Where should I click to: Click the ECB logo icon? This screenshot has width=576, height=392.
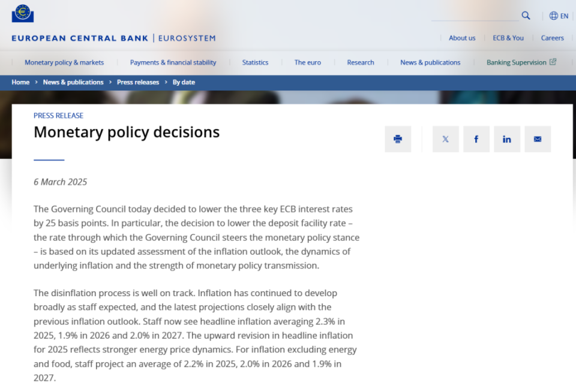(x=23, y=13)
